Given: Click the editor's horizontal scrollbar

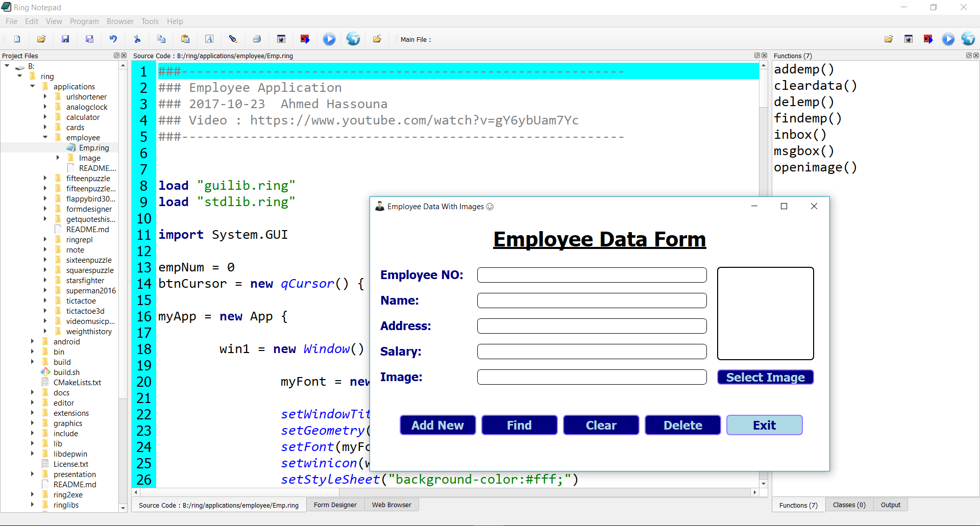Looking at the screenshot, I should (x=444, y=492).
